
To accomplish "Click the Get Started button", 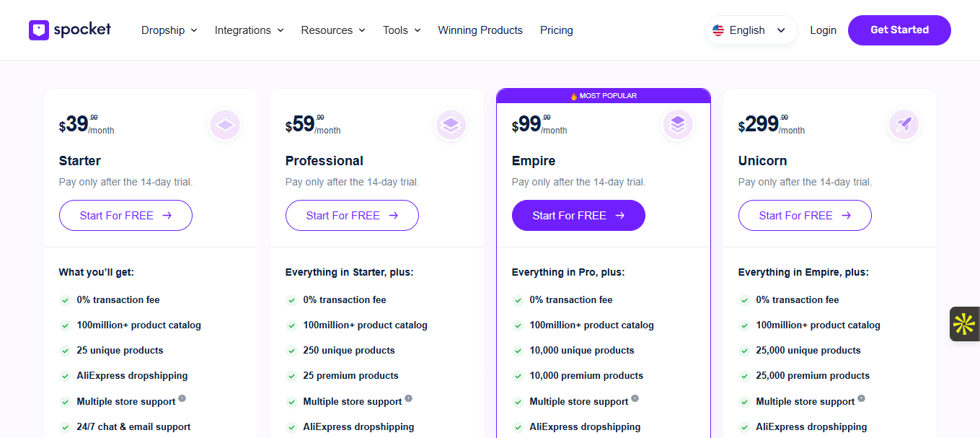I will tap(899, 30).
